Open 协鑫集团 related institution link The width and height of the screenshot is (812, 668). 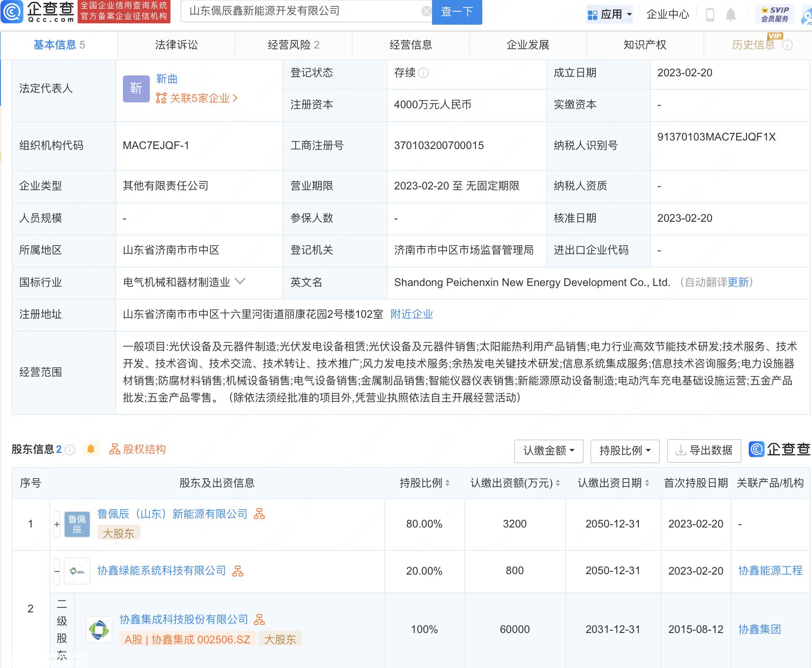760,629
